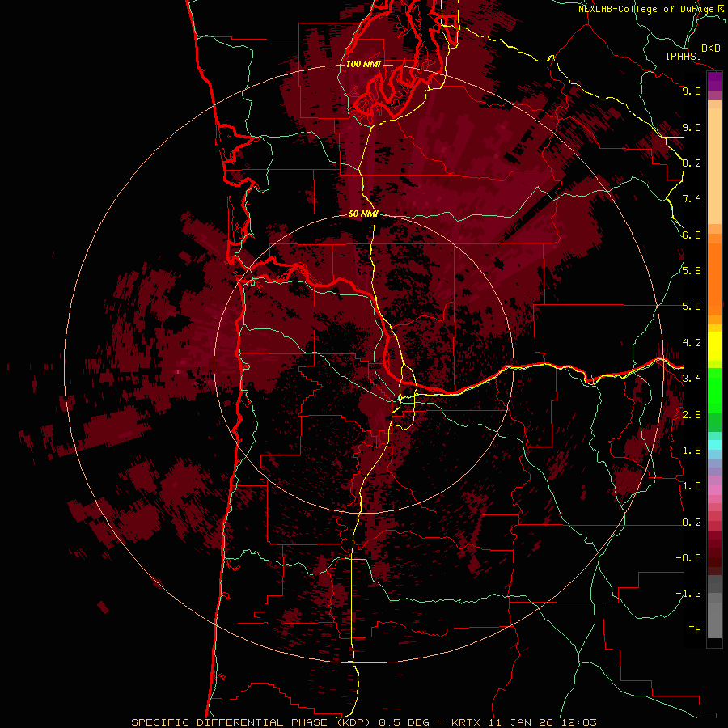Click the 5.8 legend value

pos(692,271)
